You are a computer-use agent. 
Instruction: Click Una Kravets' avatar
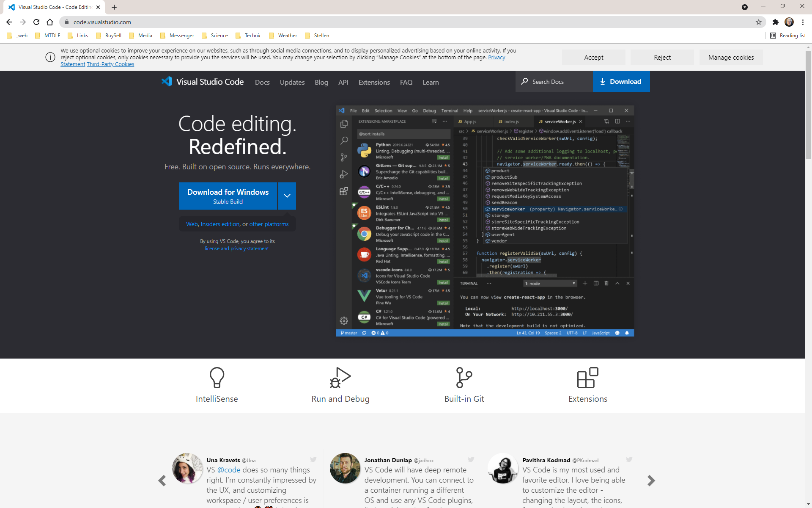(187, 468)
